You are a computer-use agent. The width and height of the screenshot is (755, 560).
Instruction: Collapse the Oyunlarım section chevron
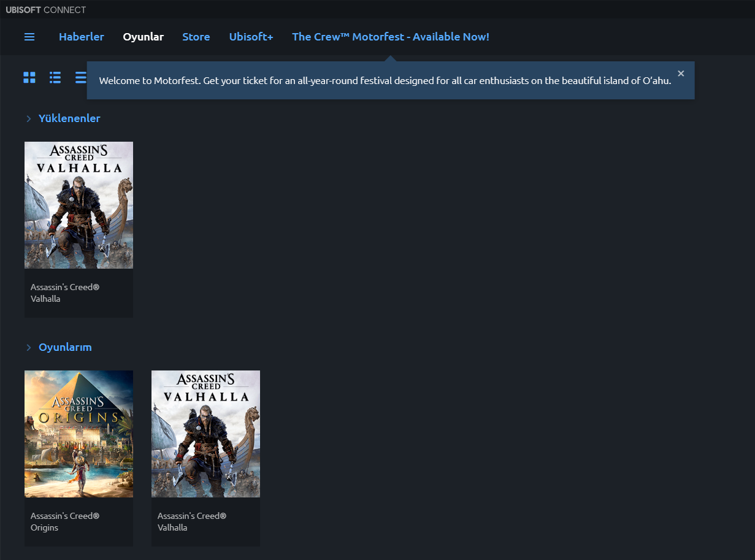29,347
